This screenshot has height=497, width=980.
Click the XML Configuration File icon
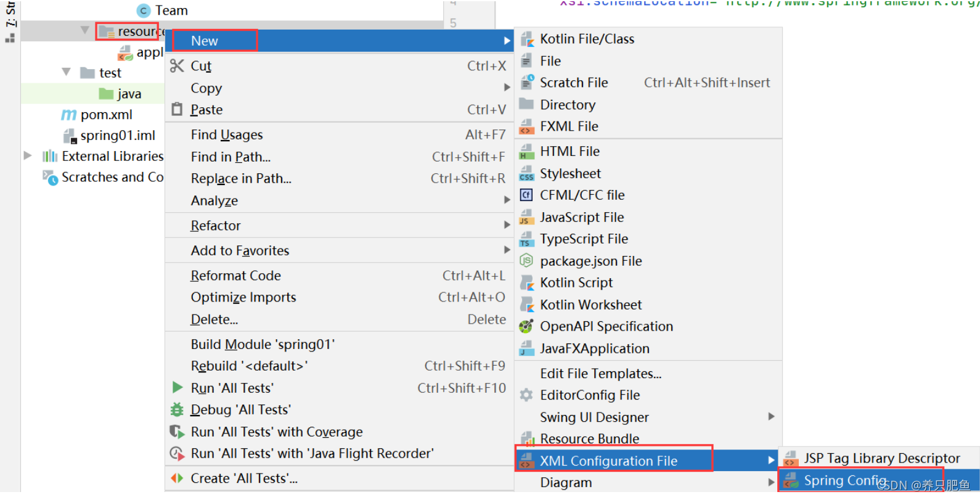click(x=526, y=461)
